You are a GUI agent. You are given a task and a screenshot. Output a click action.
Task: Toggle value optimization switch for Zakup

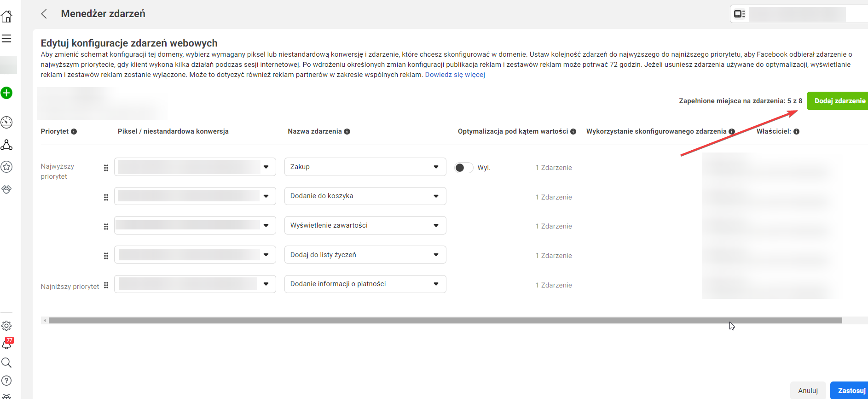[463, 168]
